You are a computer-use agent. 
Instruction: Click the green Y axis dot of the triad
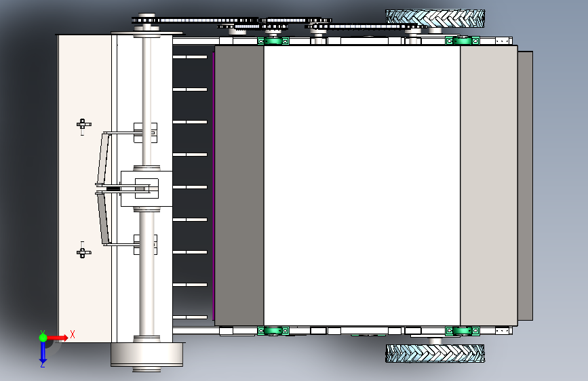pos(43,338)
